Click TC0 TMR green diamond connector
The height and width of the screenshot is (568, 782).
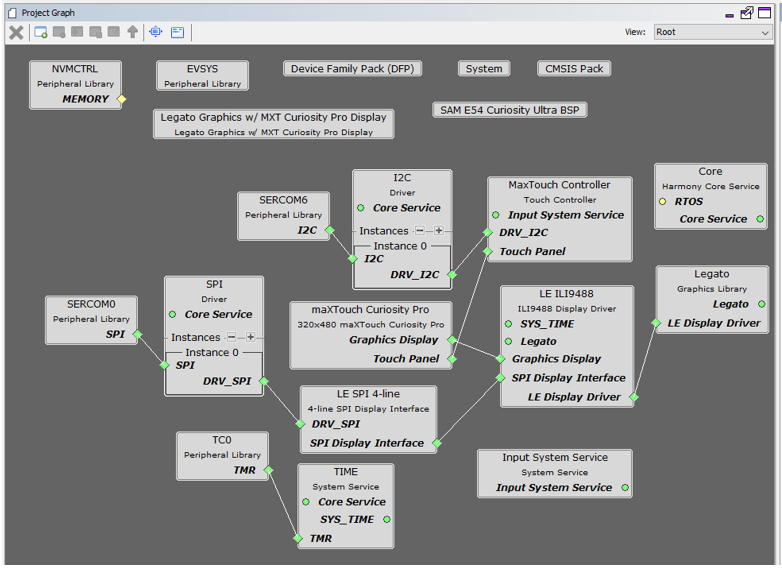point(268,470)
